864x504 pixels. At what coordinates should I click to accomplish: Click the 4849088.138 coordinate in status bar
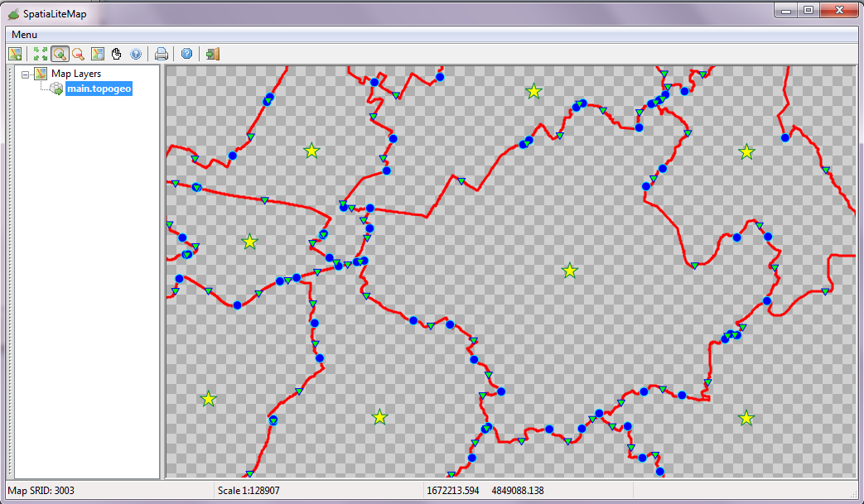pyautogui.click(x=518, y=490)
